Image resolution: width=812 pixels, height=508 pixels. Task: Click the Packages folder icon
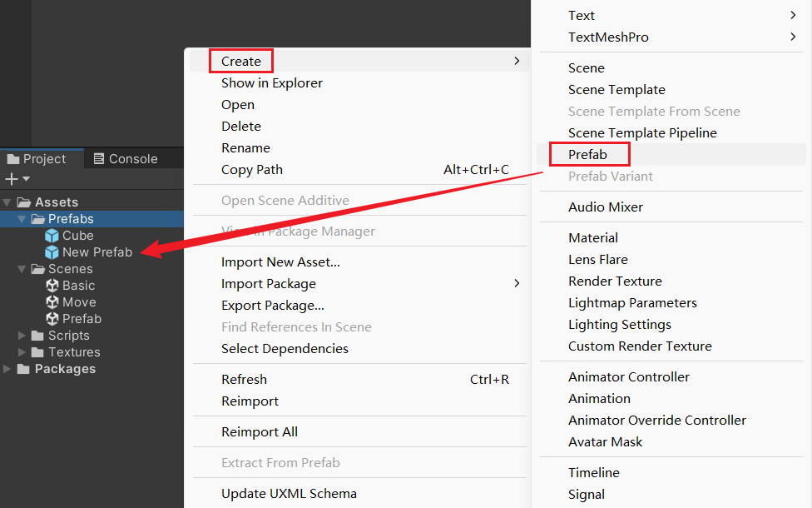click(x=23, y=369)
